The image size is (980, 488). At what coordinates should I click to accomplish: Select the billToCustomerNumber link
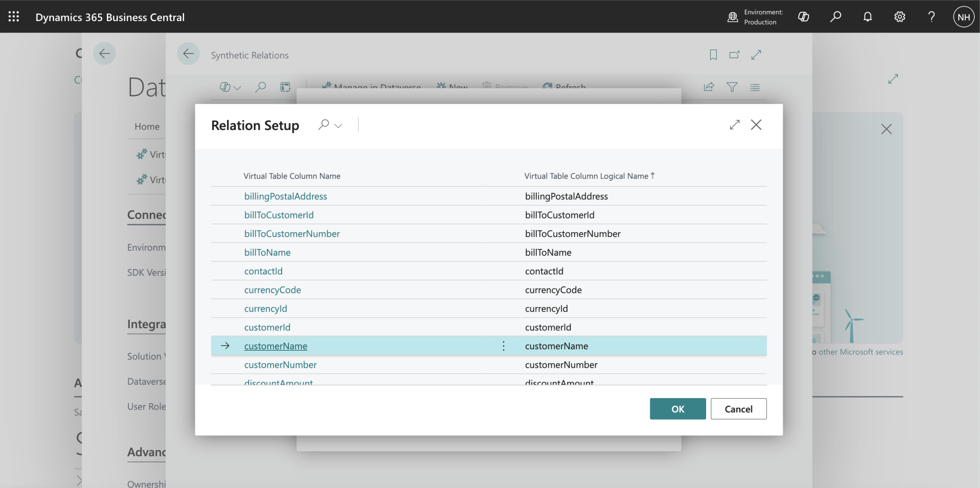coord(292,234)
